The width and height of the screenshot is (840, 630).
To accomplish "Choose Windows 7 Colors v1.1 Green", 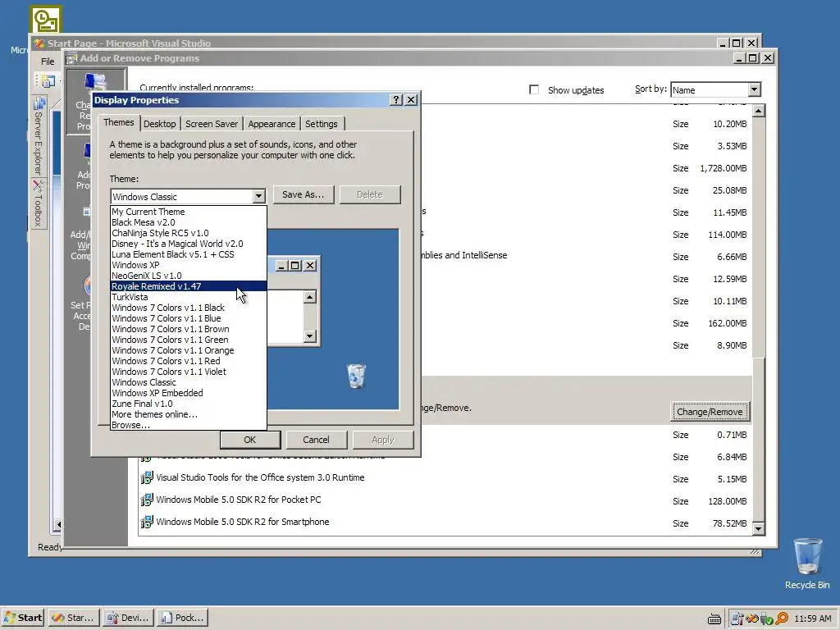I will pyautogui.click(x=188, y=340).
